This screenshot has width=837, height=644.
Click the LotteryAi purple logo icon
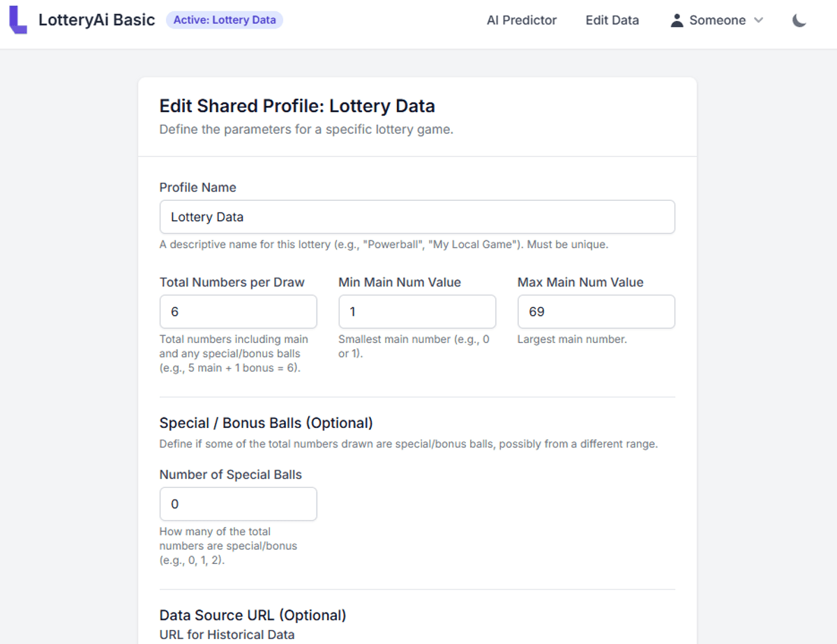18,20
